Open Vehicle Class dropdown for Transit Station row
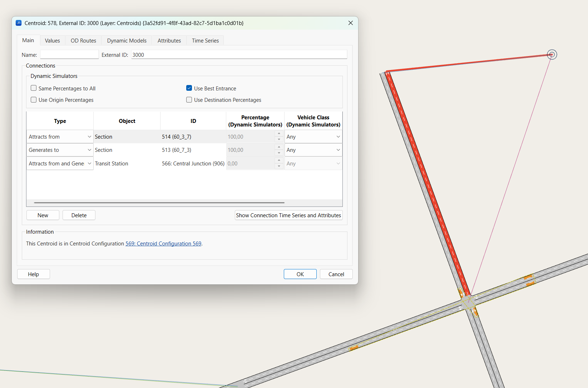 313,163
